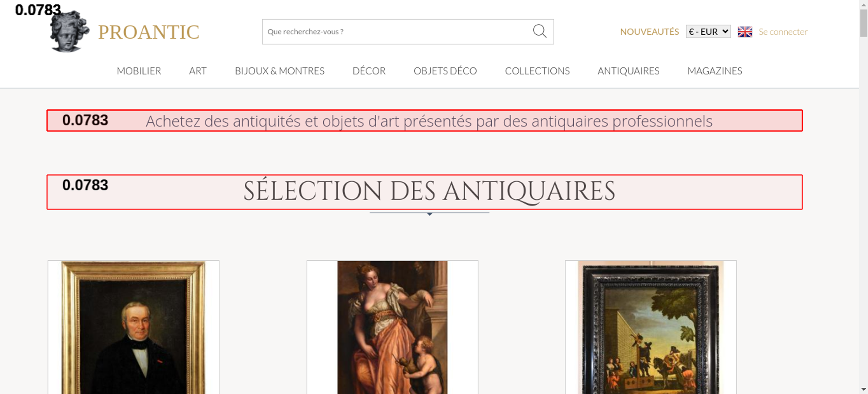Click the NOUVEAUTÉS link

click(649, 32)
